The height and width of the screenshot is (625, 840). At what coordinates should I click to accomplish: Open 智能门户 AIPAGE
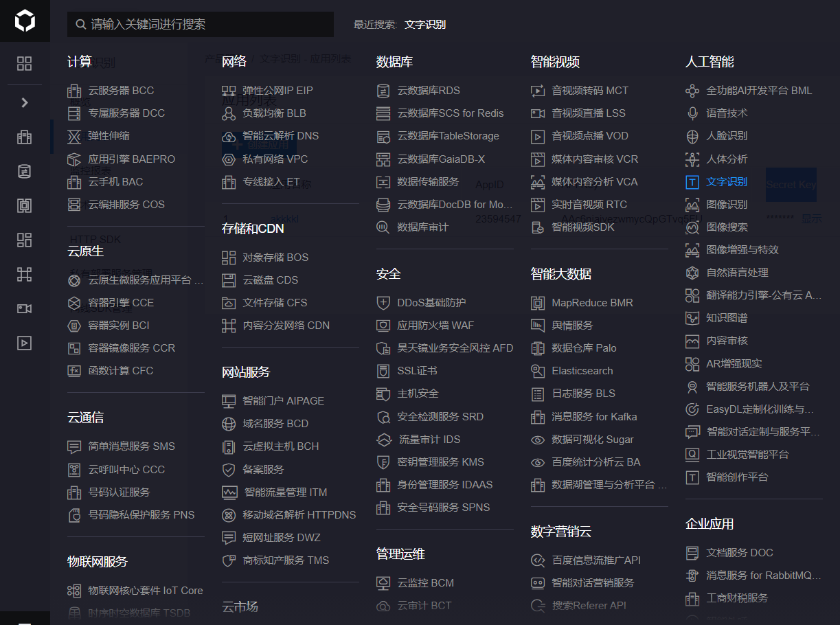tap(283, 401)
